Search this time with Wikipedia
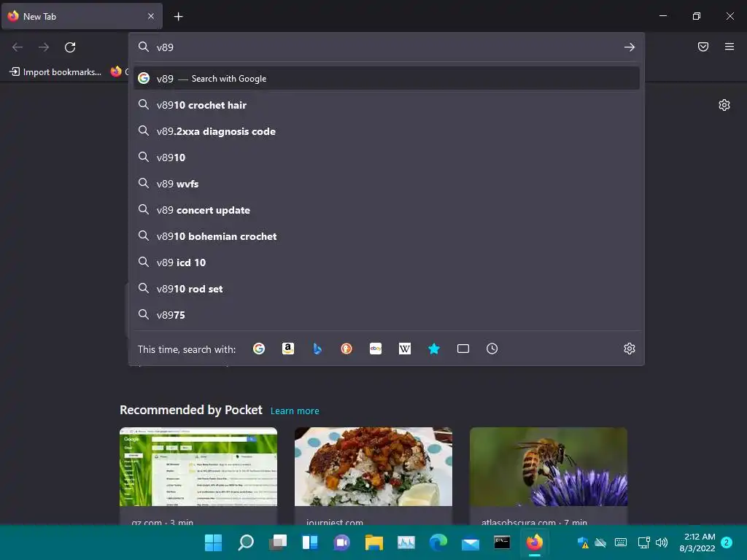747x560 pixels. (x=404, y=349)
